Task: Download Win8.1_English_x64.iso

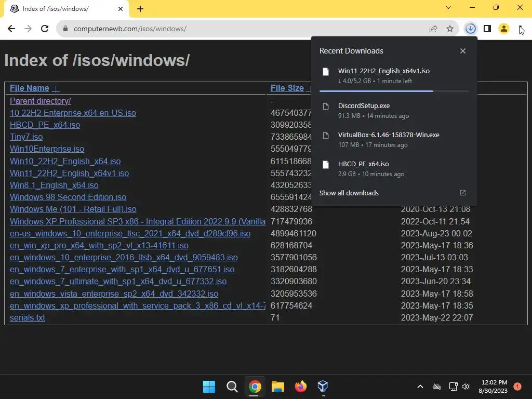Action: (54, 185)
